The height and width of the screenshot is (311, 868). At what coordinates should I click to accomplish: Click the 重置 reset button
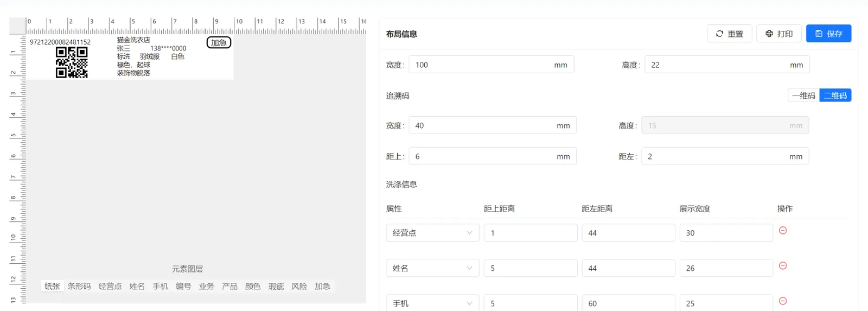coord(729,34)
